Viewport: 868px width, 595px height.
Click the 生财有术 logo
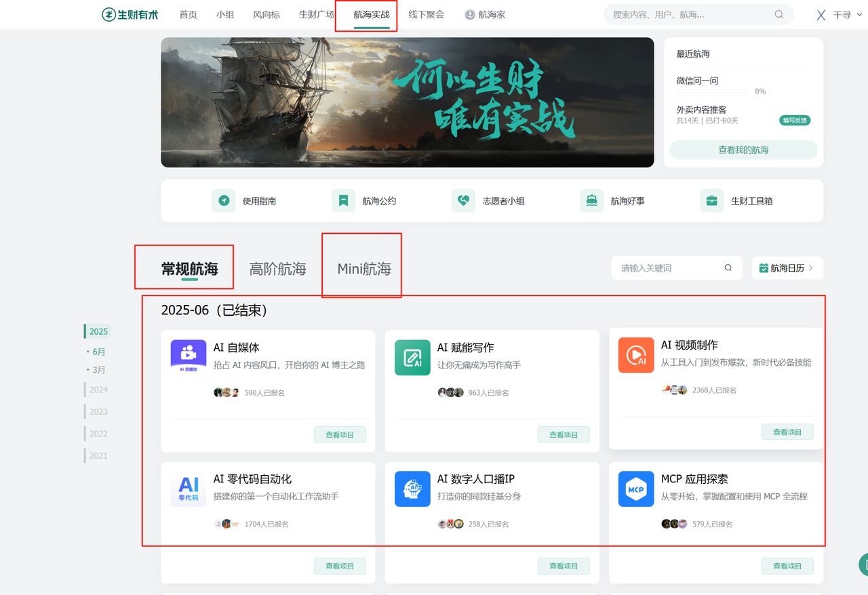tap(130, 14)
